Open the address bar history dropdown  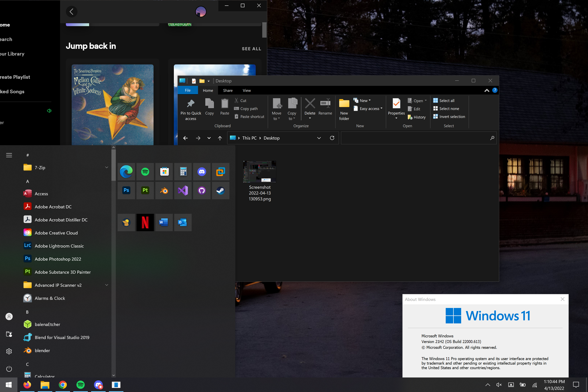(319, 138)
